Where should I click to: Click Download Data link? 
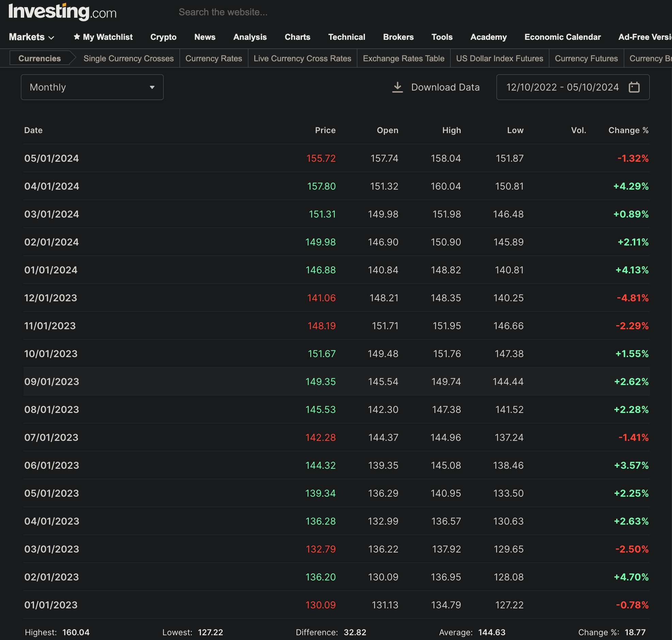[x=445, y=87]
